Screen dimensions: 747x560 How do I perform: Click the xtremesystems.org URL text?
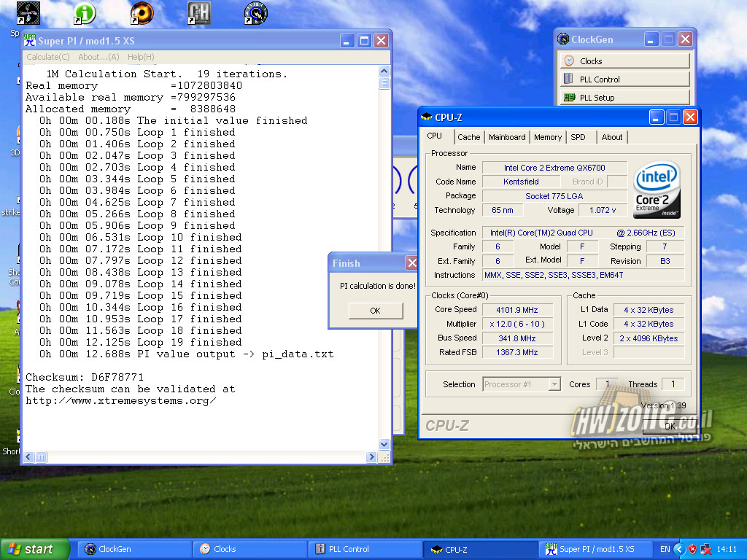121,401
